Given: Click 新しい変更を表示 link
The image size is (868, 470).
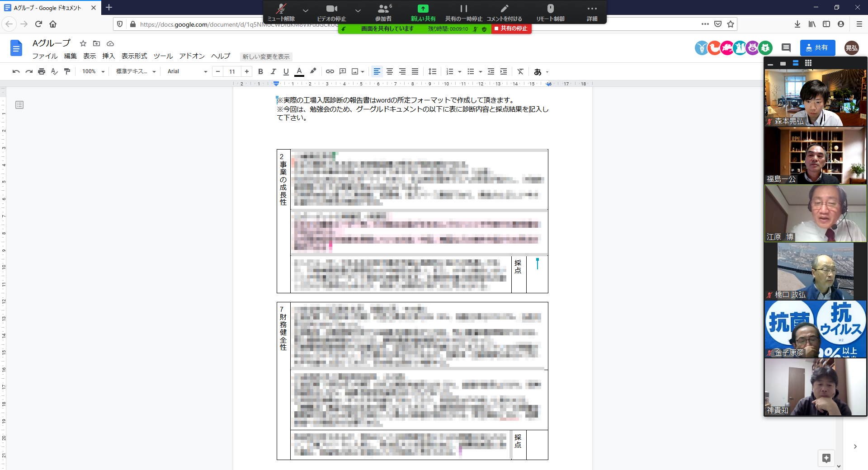Looking at the screenshot, I should [x=266, y=56].
